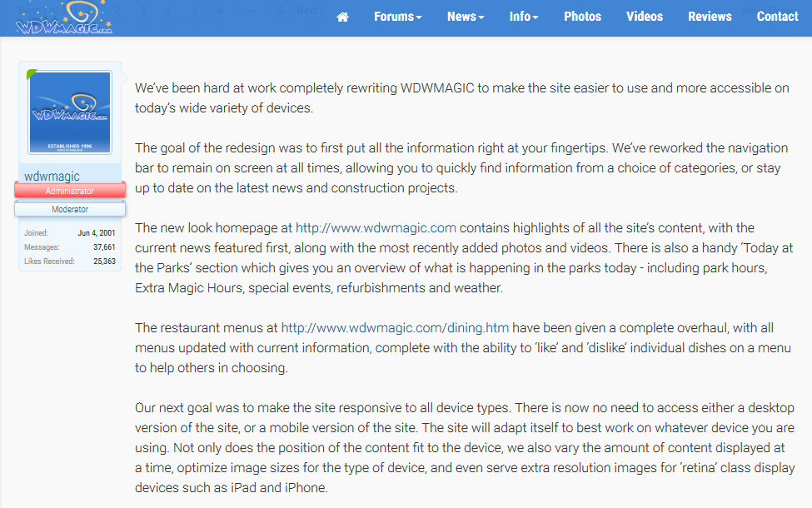Click the WDWMAGIC logo in header

point(64,17)
